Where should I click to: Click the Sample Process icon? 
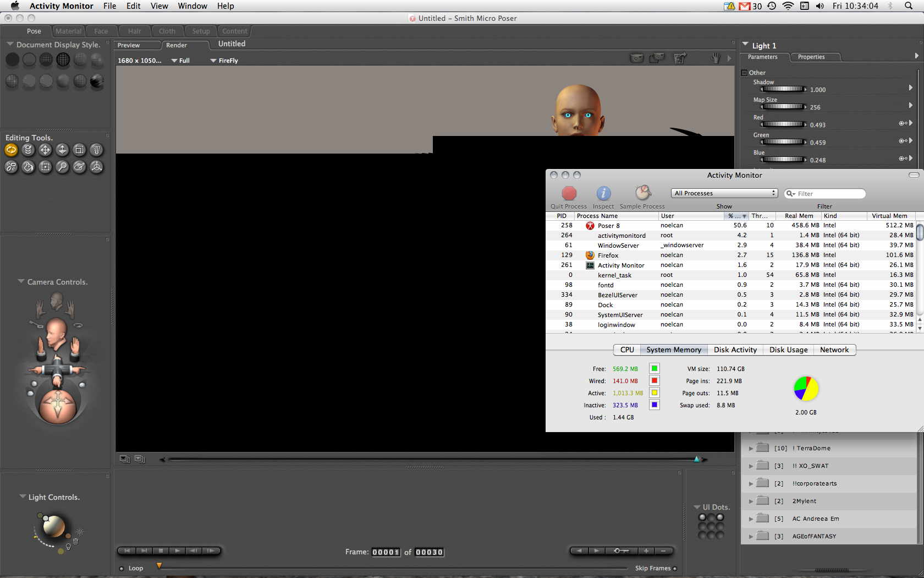[642, 193]
